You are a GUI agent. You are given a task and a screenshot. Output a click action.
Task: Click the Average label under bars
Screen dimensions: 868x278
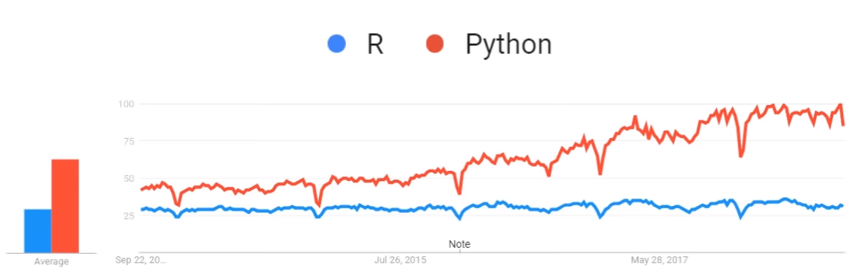52,261
